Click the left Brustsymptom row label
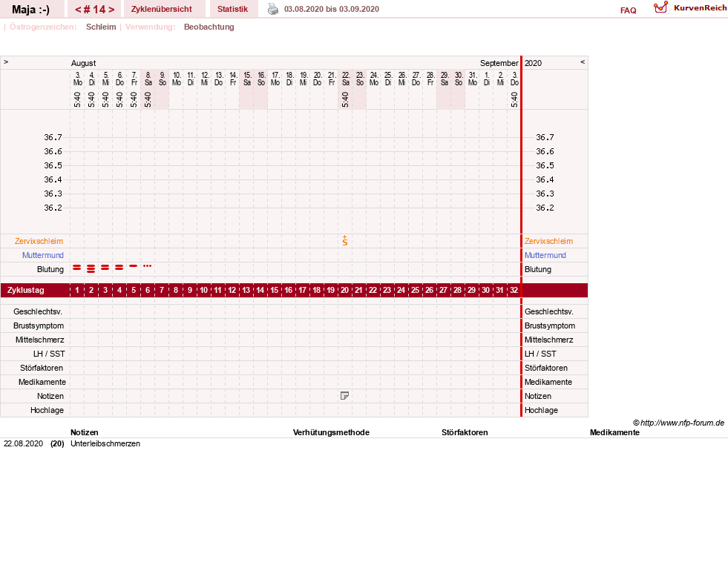728x565 pixels. pos(39,326)
